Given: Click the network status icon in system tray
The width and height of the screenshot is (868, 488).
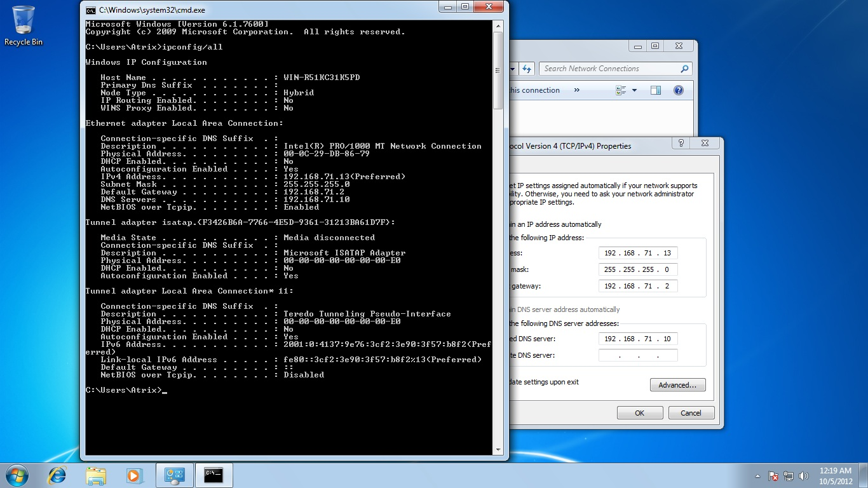Looking at the screenshot, I should [x=788, y=475].
